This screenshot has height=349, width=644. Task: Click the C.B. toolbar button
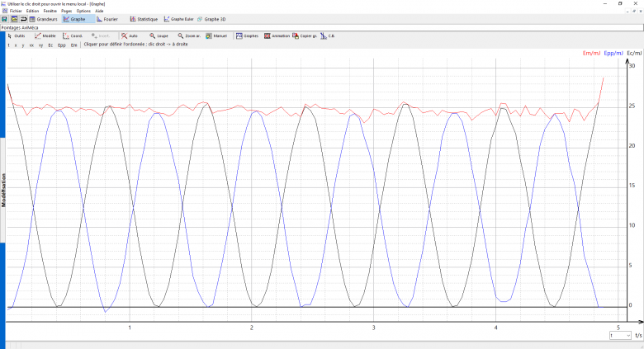coord(327,36)
